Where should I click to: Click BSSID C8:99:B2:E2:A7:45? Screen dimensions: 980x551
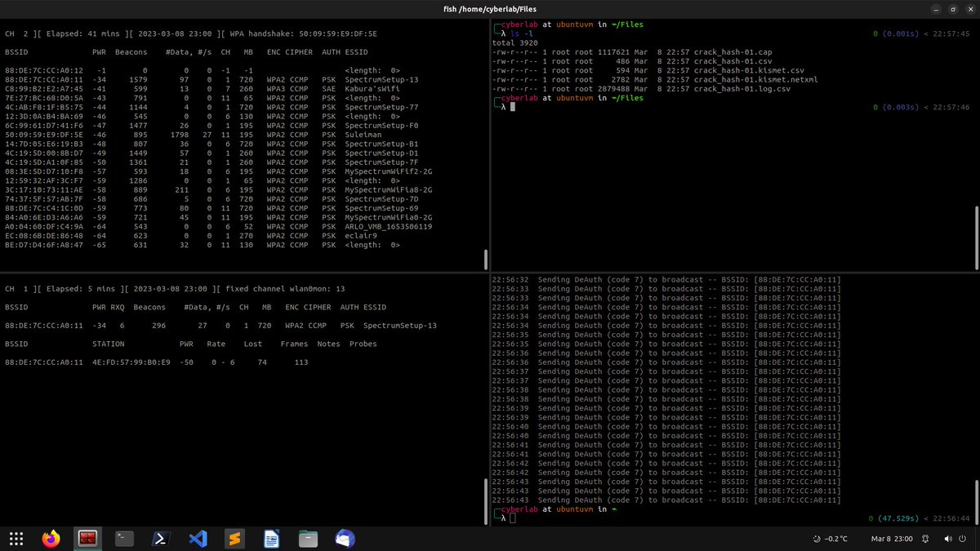[x=44, y=89]
